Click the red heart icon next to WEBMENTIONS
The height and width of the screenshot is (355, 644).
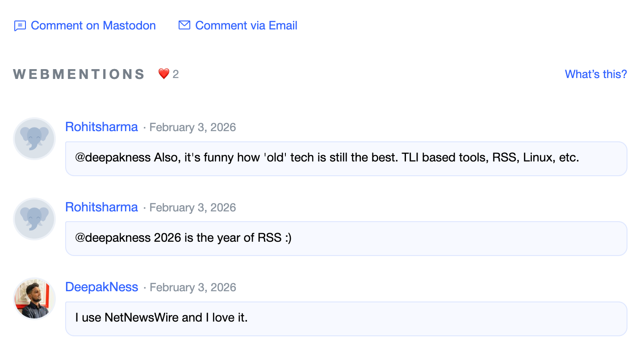163,73
